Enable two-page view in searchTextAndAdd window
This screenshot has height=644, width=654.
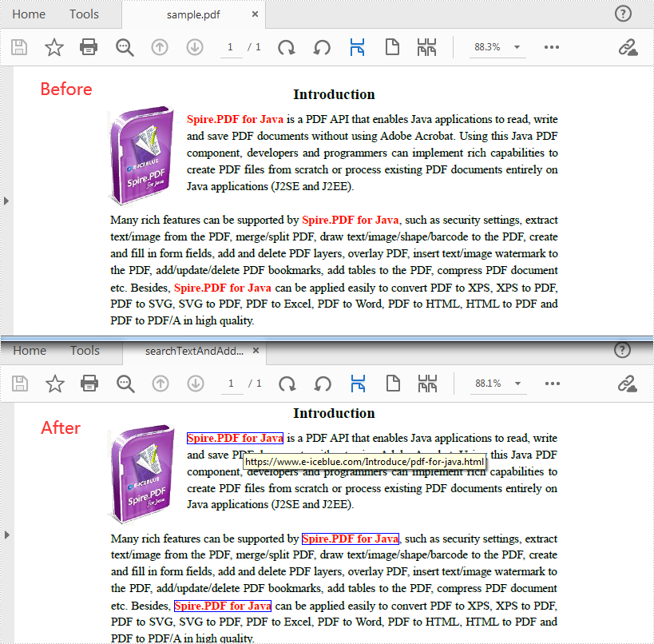coord(427,384)
